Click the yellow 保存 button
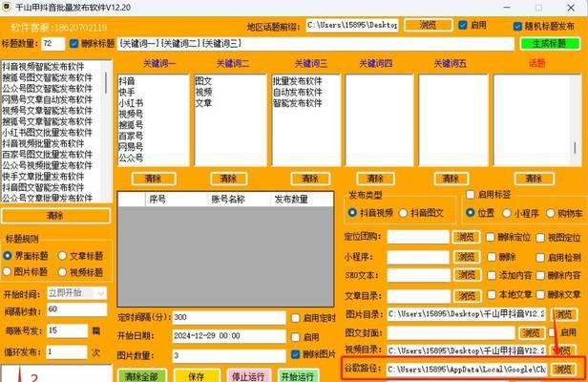Image resolution: width=588 pixels, height=382 pixels. 197,376
